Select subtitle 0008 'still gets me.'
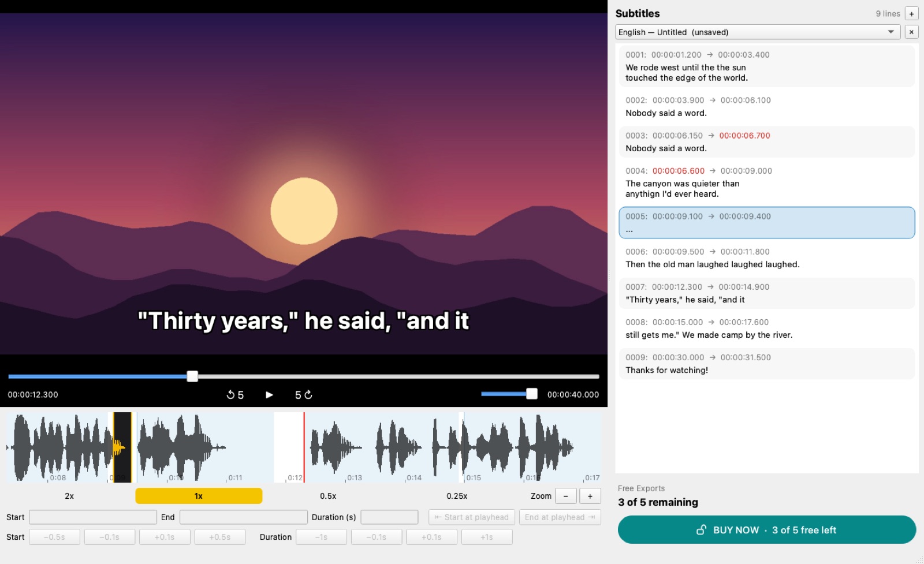Screen dimensions: 924x564 coord(767,328)
